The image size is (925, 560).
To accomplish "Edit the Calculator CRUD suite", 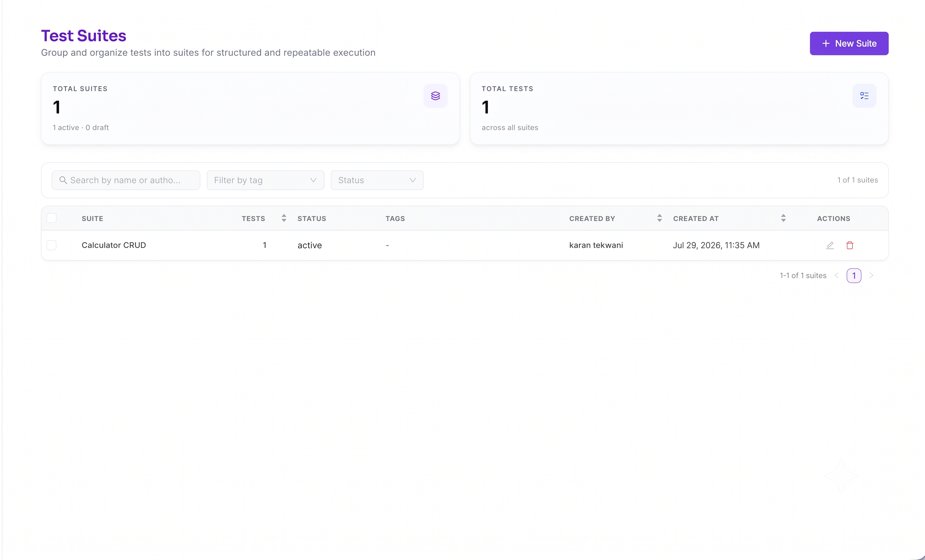I will pyautogui.click(x=830, y=245).
